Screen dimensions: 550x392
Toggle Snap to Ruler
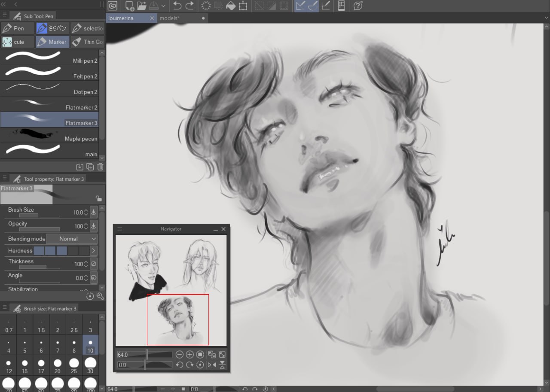[301, 6]
